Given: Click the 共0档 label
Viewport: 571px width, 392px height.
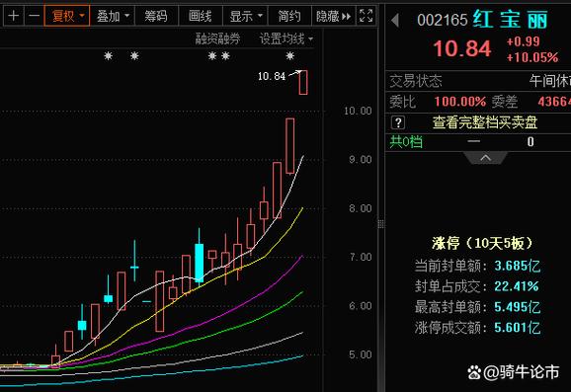Looking at the screenshot, I should point(406,141).
